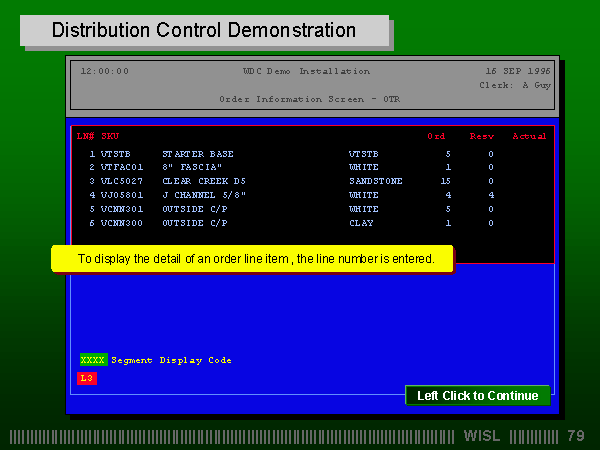Click the LN# column header
600x450 pixels.
tap(85, 136)
